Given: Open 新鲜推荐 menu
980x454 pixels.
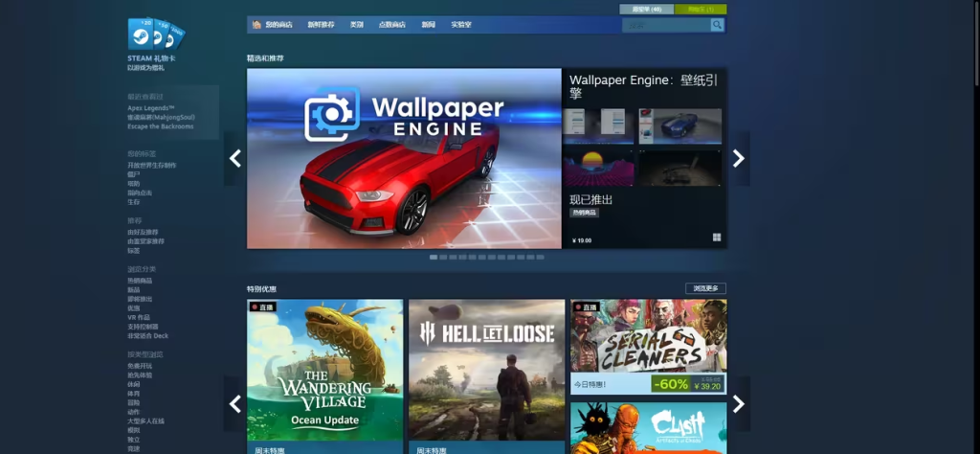Looking at the screenshot, I should (321, 25).
